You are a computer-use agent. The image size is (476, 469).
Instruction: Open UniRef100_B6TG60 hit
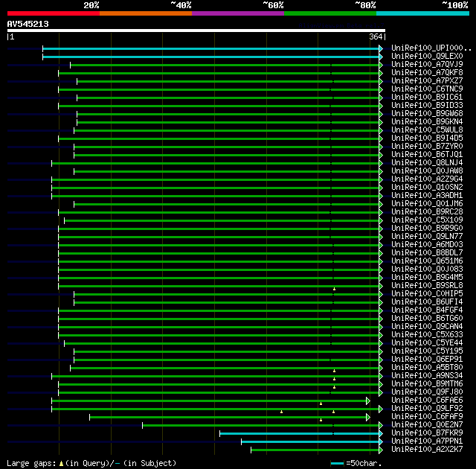[427, 319]
